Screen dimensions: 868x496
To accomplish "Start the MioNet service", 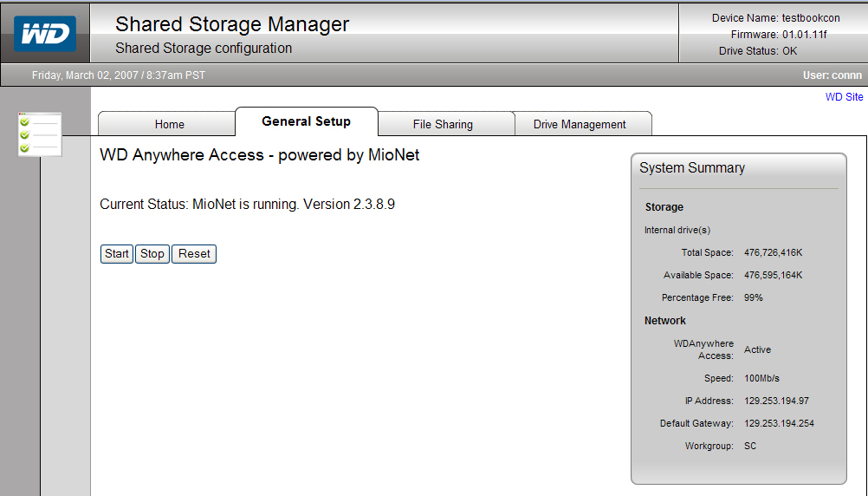I will click(x=117, y=254).
